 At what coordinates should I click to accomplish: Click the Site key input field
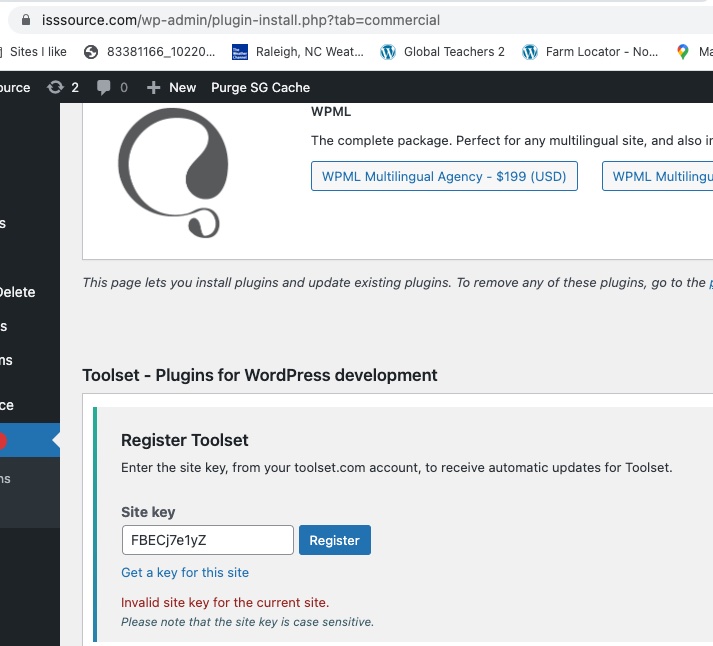(208, 540)
